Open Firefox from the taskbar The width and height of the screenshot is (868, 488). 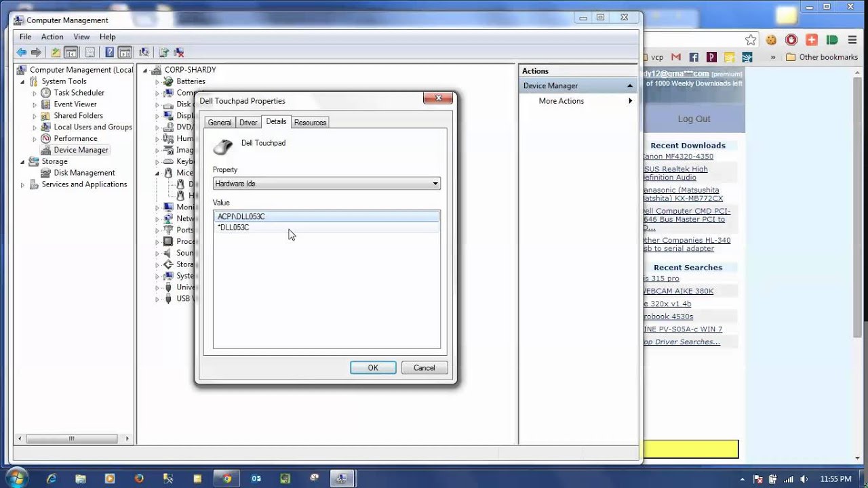139,479
